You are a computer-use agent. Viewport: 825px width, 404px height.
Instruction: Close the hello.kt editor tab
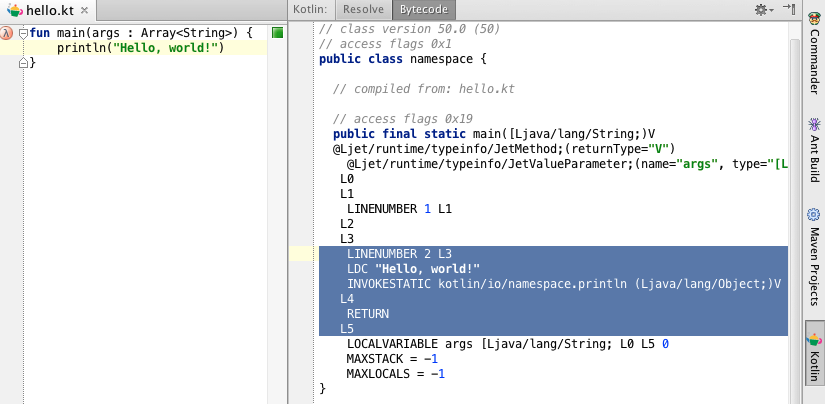click(x=84, y=10)
